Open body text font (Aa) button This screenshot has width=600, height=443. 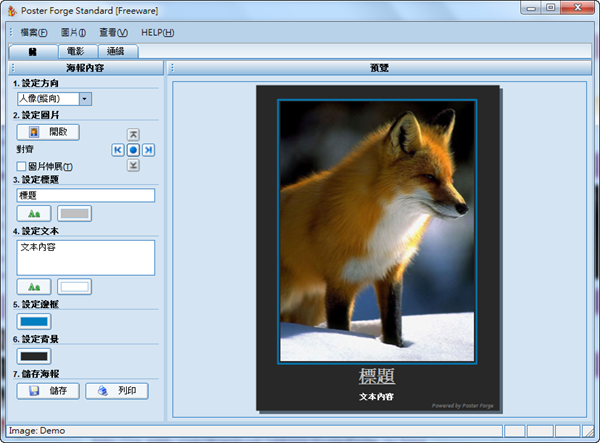34,287
